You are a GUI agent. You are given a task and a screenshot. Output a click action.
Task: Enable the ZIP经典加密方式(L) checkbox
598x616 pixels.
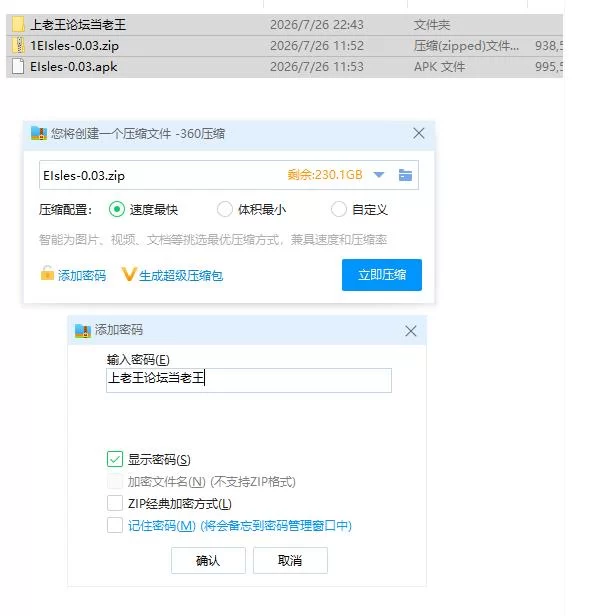[115, 503]
